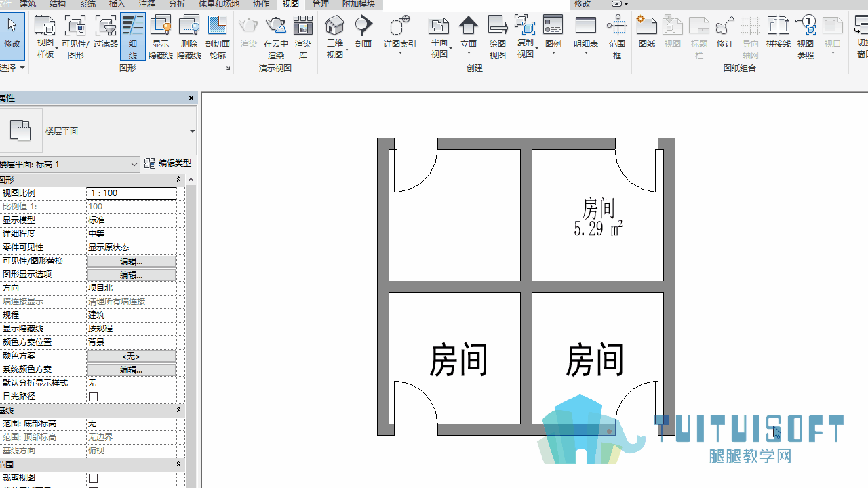Collapse the 基线 property group

pyautogui.click(x=179, y=410)
